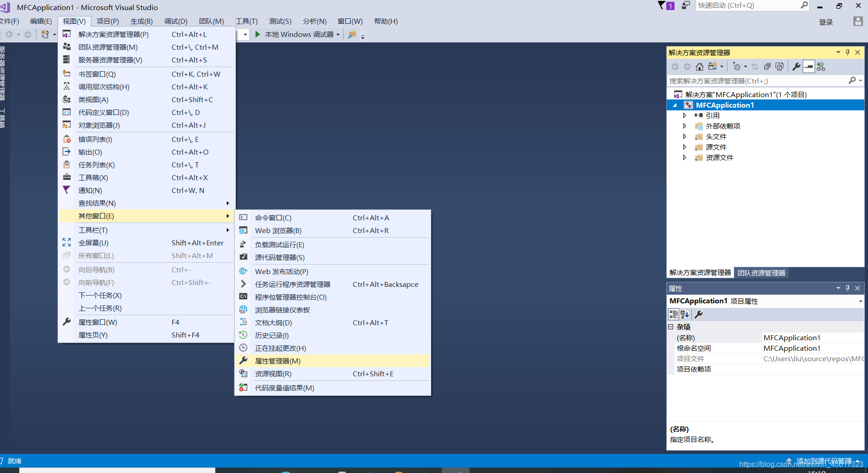Open the 调试(D) menu

tap(176, 21)
